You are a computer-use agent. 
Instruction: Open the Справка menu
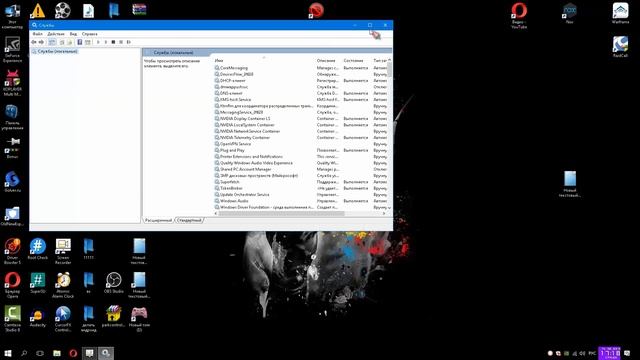tap(89, 34)
